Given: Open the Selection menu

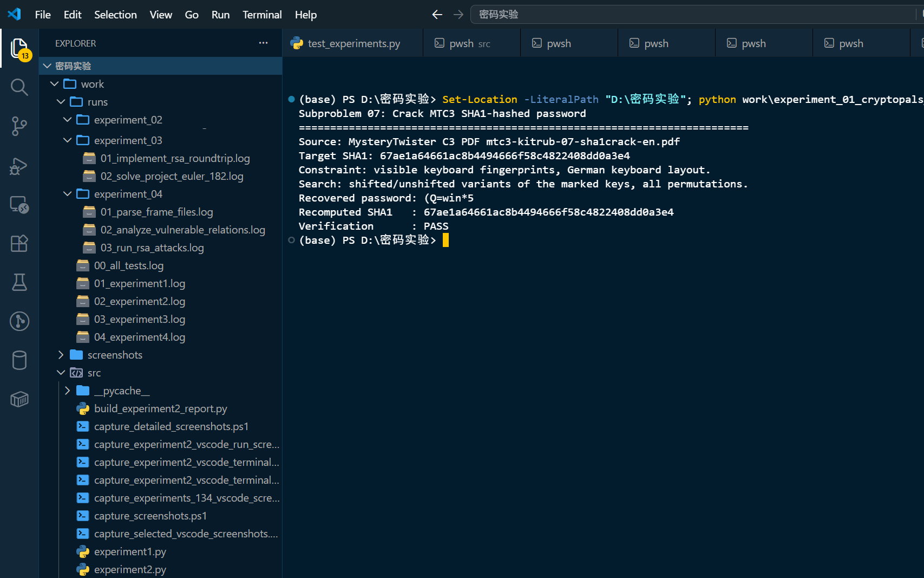Looking at the screenshot, I should (115, 15).
